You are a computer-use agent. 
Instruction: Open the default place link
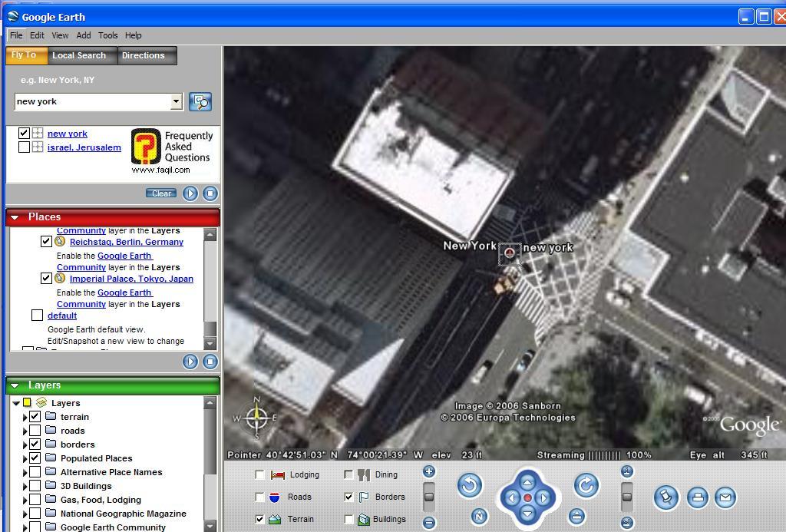pos(62,316)
